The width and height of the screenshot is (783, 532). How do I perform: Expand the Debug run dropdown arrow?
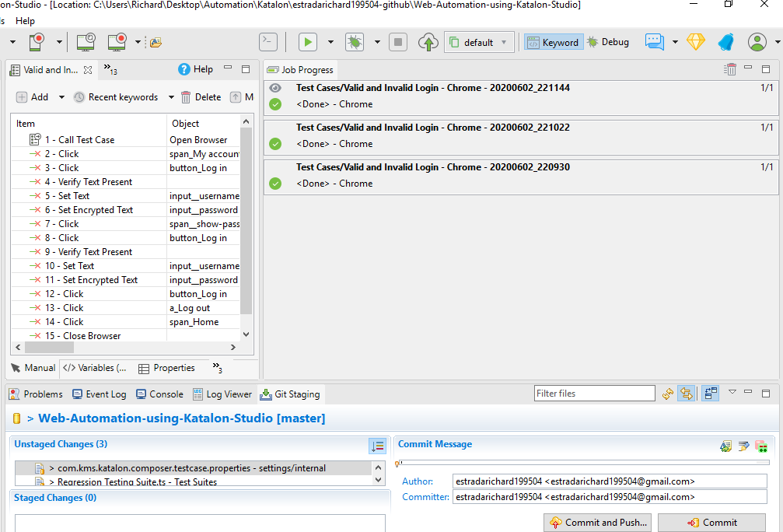pos(378,42)
